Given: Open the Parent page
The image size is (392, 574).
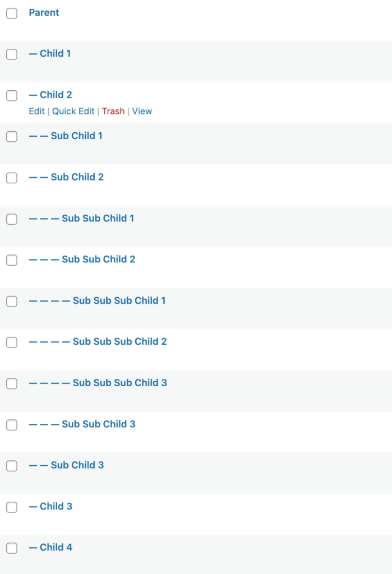Looking at the screenshot, I should tap(44, 13).
